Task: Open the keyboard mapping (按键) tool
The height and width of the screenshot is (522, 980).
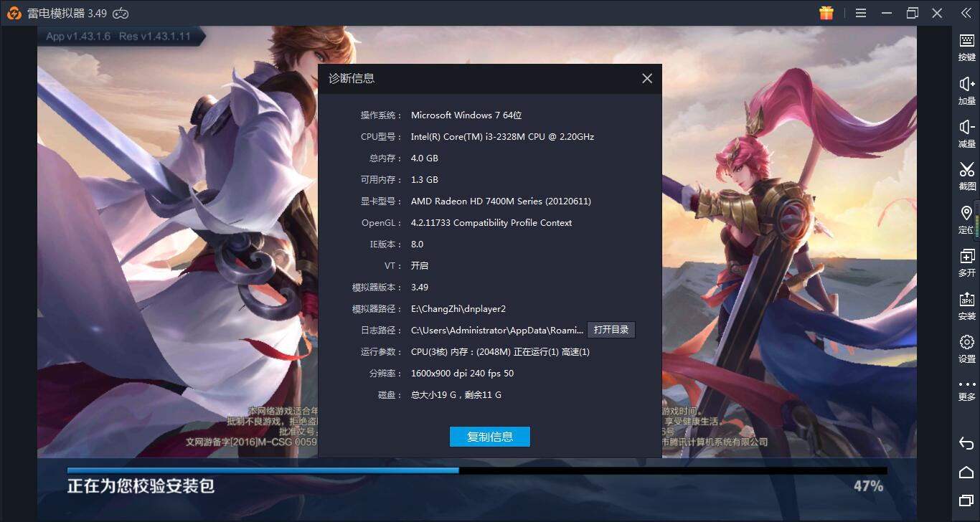Action: pos(966,46)
